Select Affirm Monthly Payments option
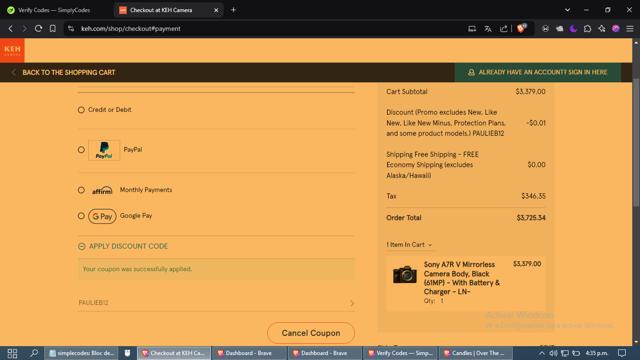Viewport: 640px width, 360px height. coord(81,190)
